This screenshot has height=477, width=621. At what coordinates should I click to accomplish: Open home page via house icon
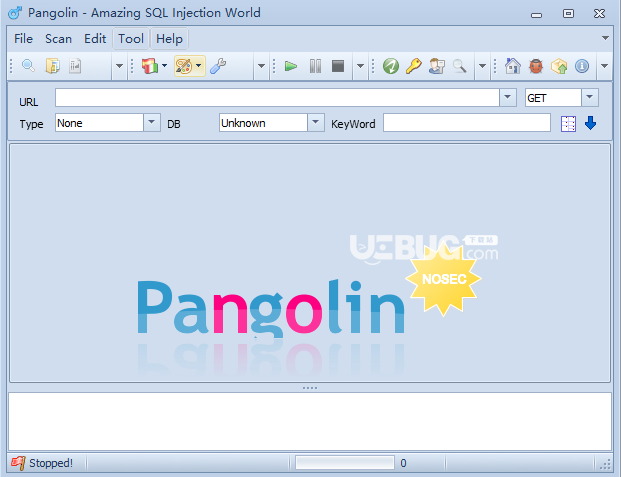[512, 66]
